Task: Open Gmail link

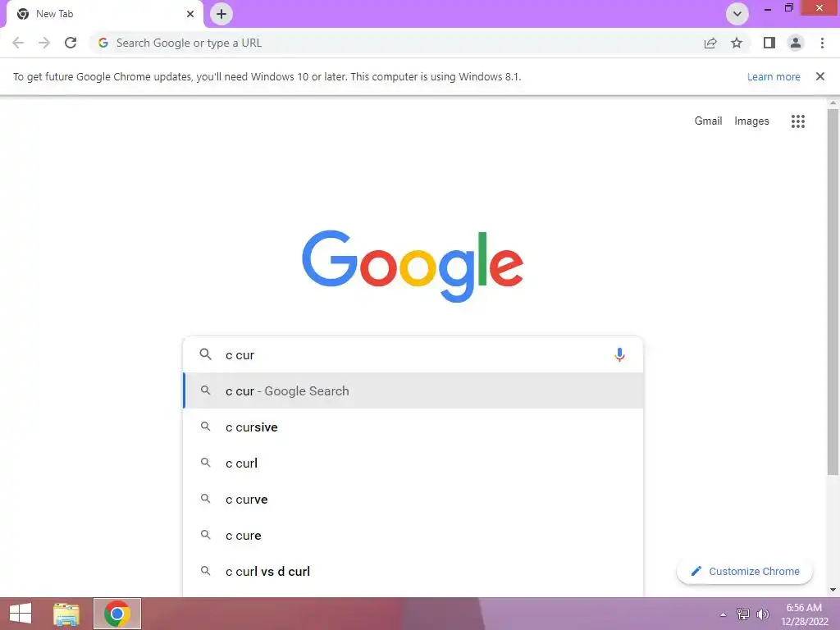Action: [708, 121]
